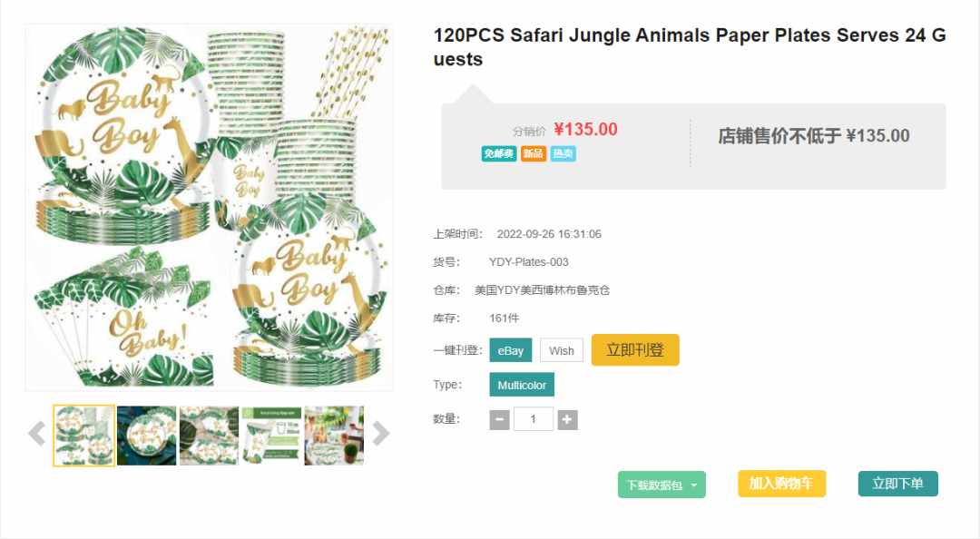The width and height of the screenshot is (980, 539).
Task: Increase quantity with plus button
Action: (567, 419)
